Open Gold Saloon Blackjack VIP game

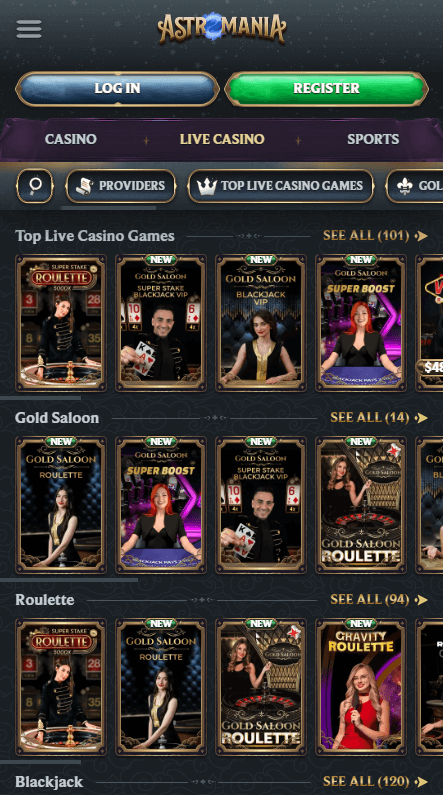pos(261,323)
